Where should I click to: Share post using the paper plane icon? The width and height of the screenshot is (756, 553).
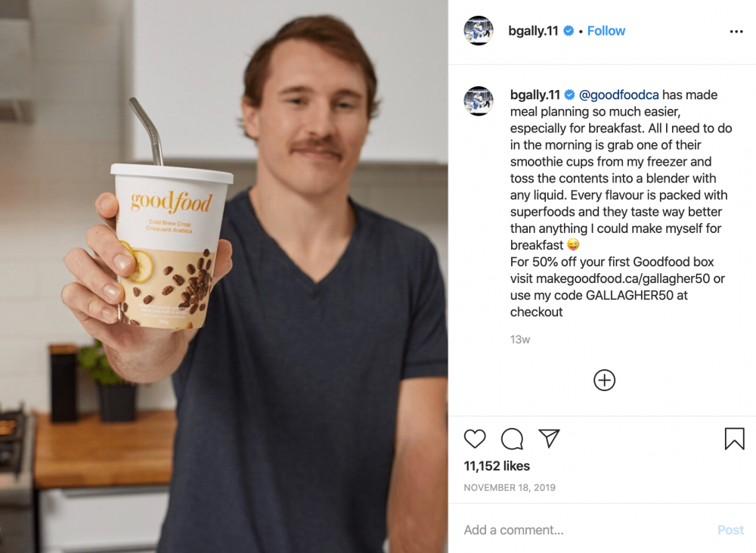pyautogui.click(x=549, y=438)
